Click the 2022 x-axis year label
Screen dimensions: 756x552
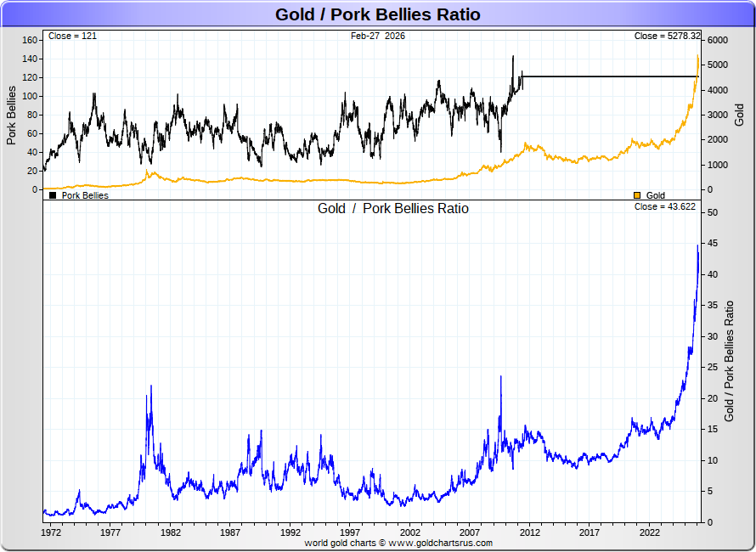650,532
